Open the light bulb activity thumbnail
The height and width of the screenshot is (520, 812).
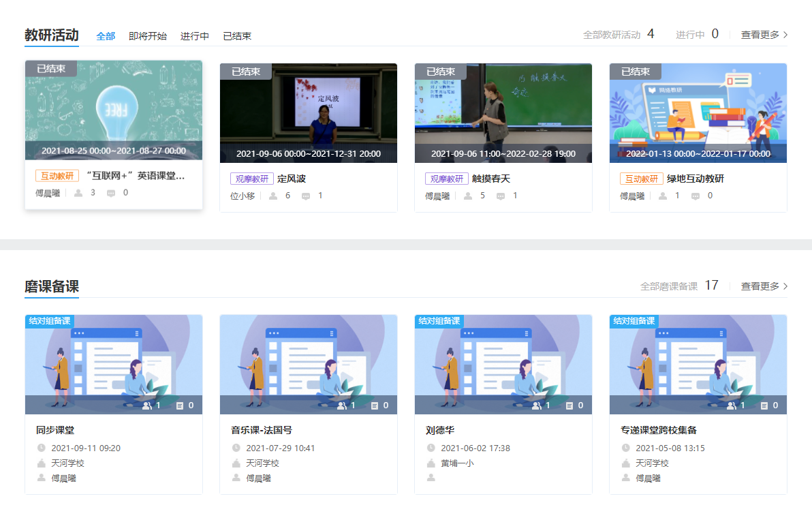point(113,110)
